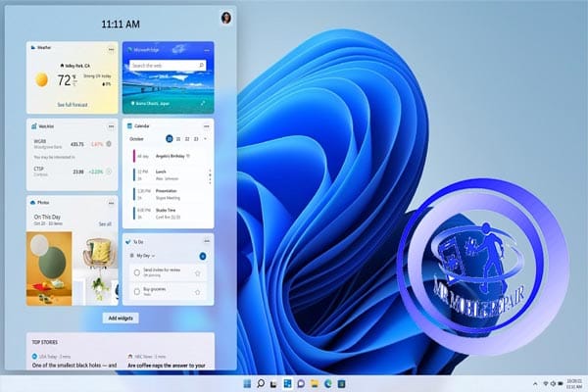
Task: Expand the Edge widget background image
Action: pyautogui.click(x=203, y=103)
